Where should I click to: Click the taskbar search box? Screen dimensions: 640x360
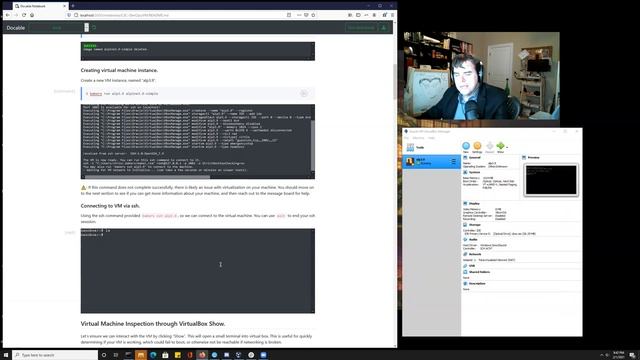pyautogui.click(x=55, y=355)
